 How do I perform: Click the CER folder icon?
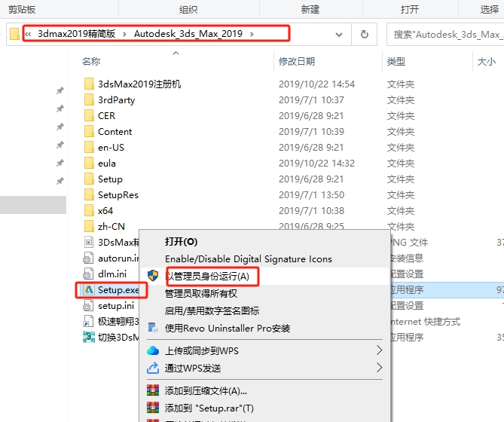[x=89, y=115]
